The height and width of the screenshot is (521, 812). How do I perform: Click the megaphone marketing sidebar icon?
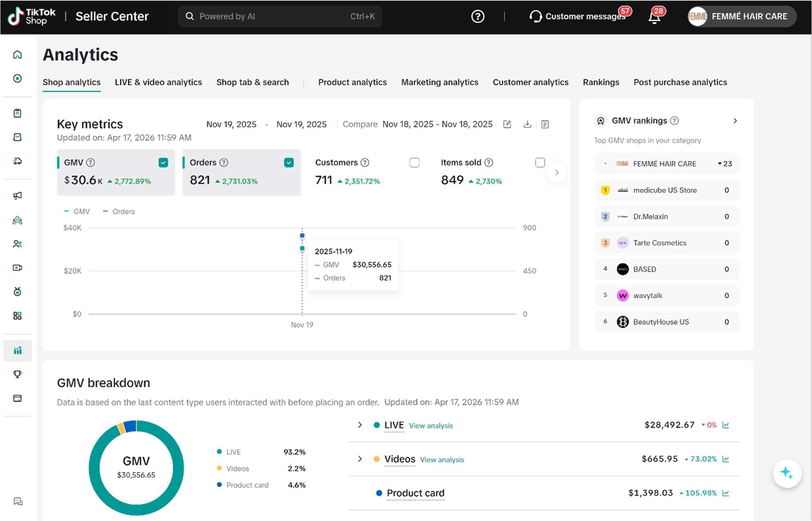click(17, 196)
